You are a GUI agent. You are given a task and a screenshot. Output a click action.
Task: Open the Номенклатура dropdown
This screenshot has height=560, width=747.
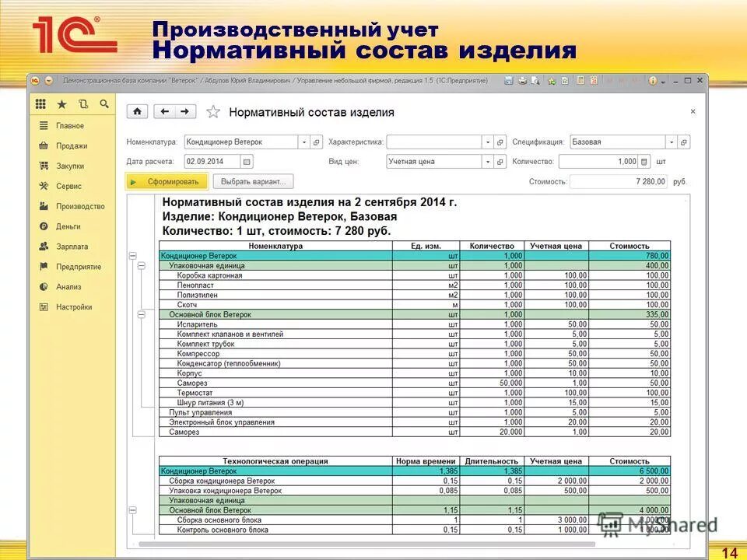tap(305, 142)
